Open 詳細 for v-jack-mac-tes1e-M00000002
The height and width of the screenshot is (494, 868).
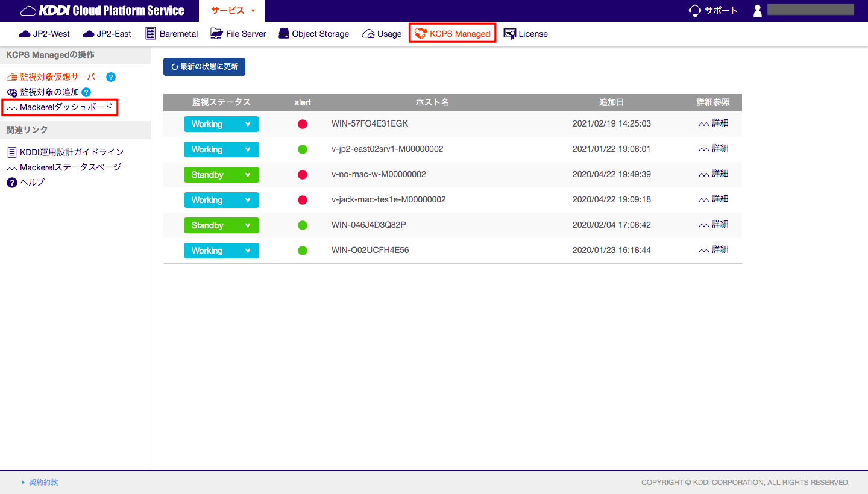coord(713,199)
